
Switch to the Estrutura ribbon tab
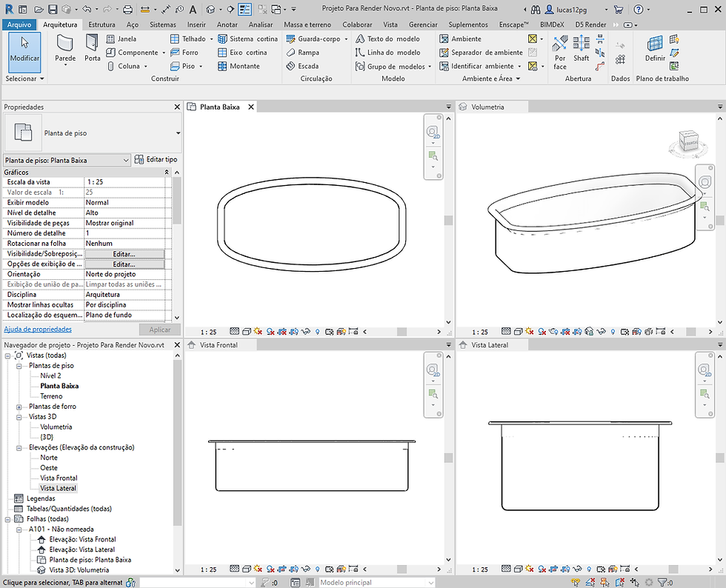coord(102,24)
